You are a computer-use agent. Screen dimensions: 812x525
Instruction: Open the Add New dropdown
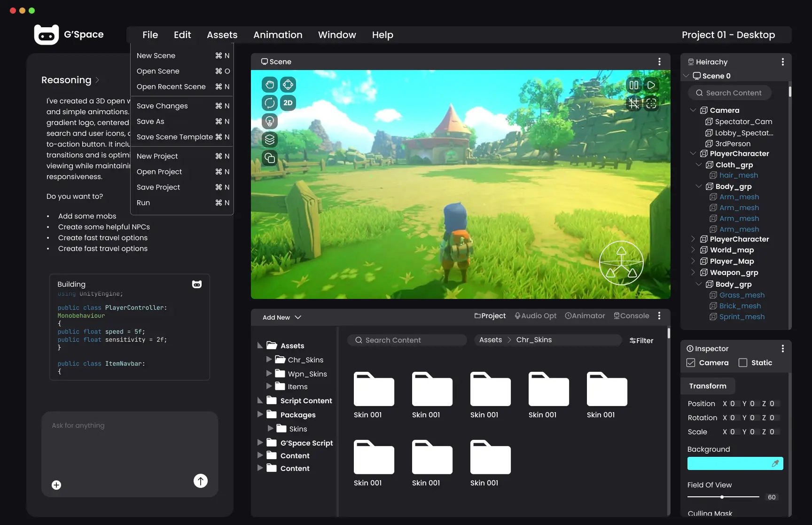click(282, 317)
